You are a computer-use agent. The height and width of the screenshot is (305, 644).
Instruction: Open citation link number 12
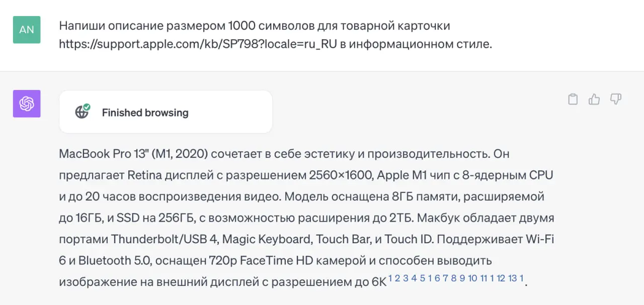click(501, 278)
